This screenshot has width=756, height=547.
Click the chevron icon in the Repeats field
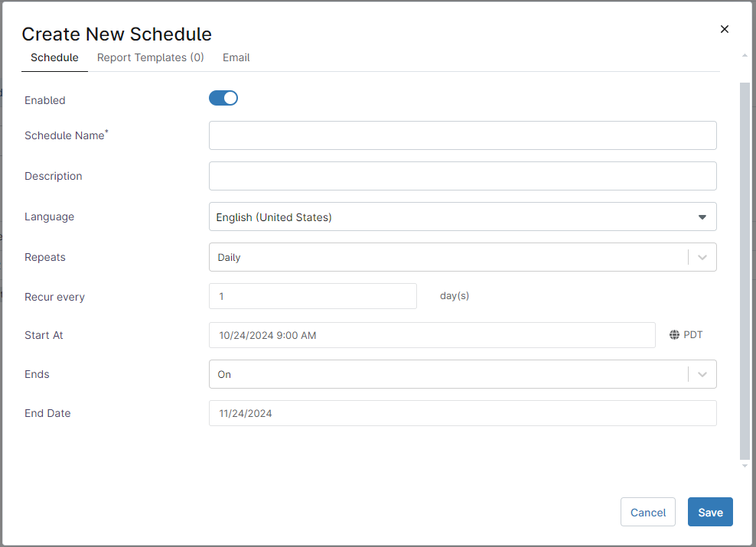tap(702, 257)
